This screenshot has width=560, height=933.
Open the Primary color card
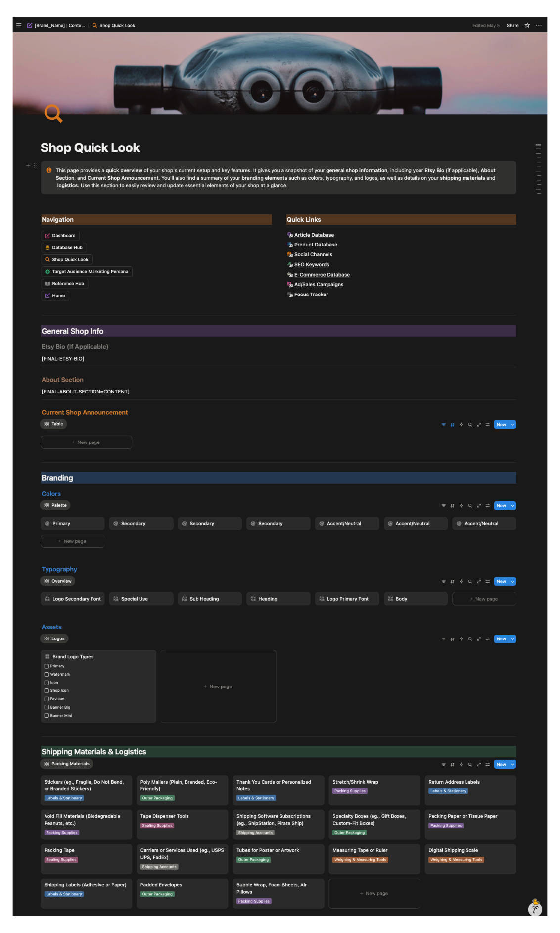pos(72,524)
